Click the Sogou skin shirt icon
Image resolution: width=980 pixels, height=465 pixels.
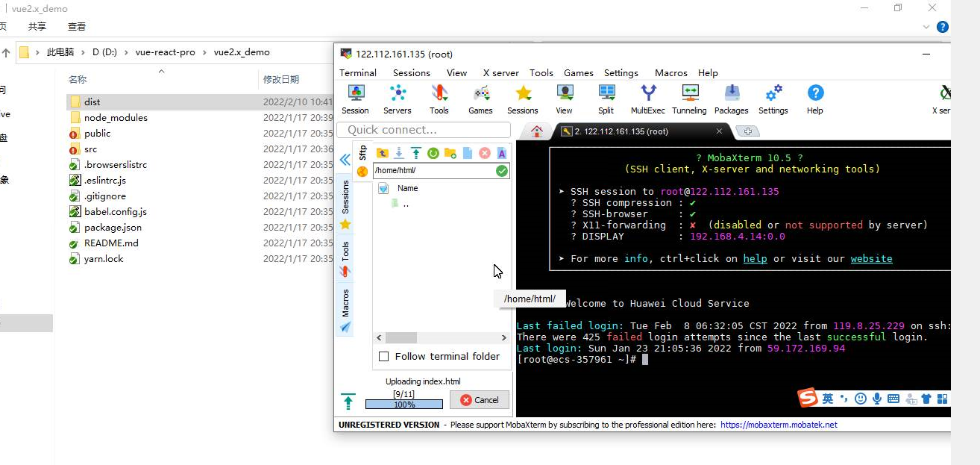tap(926, 399)
